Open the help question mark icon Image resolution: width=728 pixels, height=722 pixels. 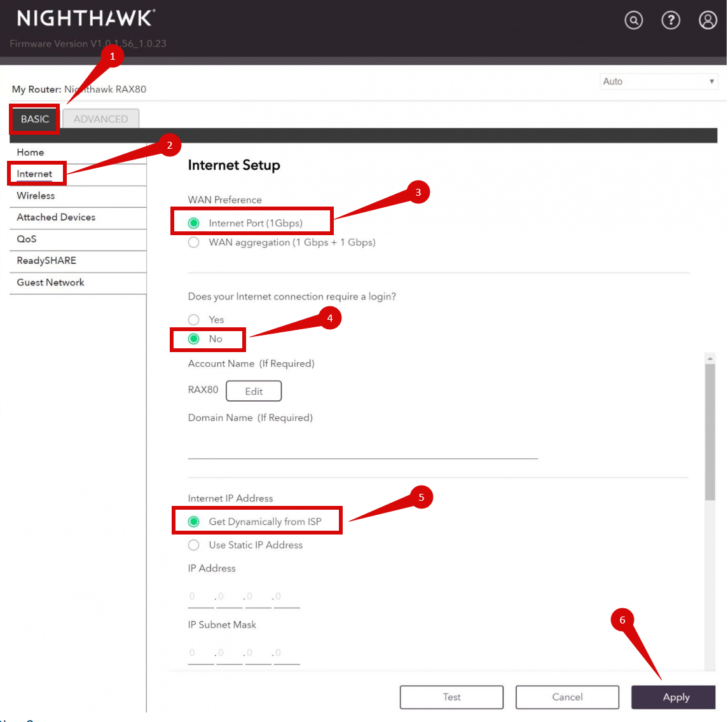point(670,20)
